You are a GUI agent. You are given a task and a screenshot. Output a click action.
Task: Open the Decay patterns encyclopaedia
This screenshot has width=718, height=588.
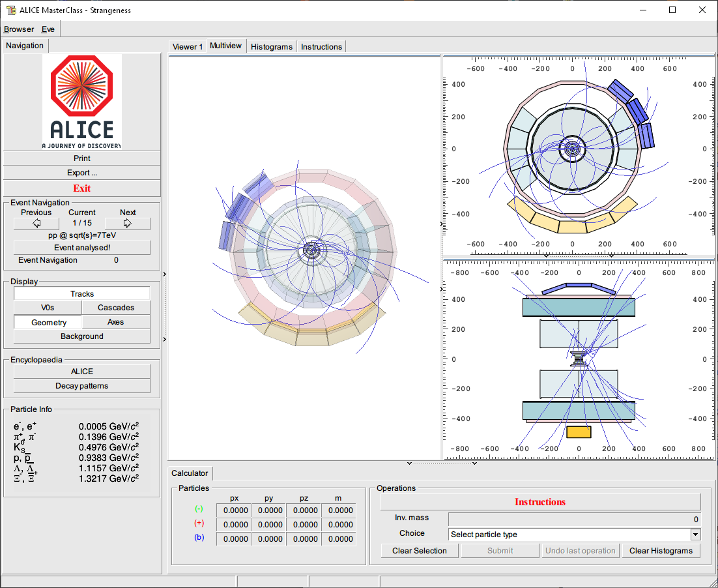(x=82, y=386)
